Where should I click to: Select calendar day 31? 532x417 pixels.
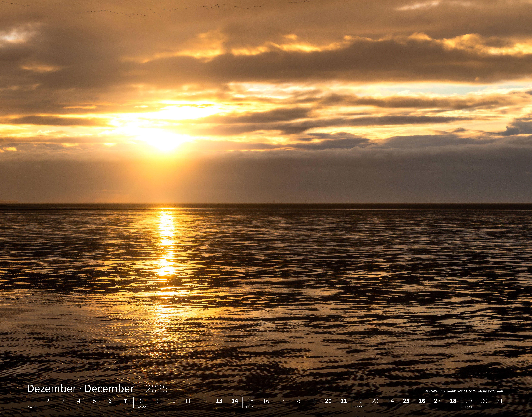pos(500,401)
